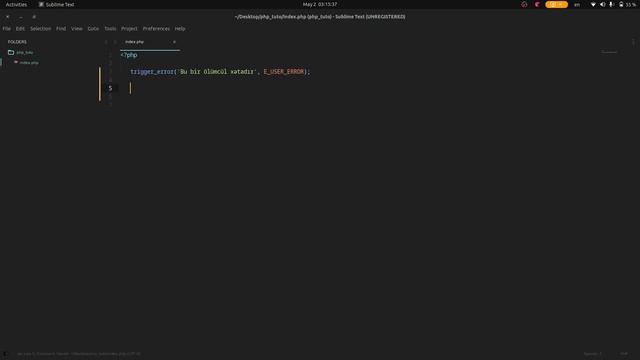Open the 'en' keyboard layout indicator
Image resolution: width=640 pixels, height=360 pixels.
click(x=577, y=4)
